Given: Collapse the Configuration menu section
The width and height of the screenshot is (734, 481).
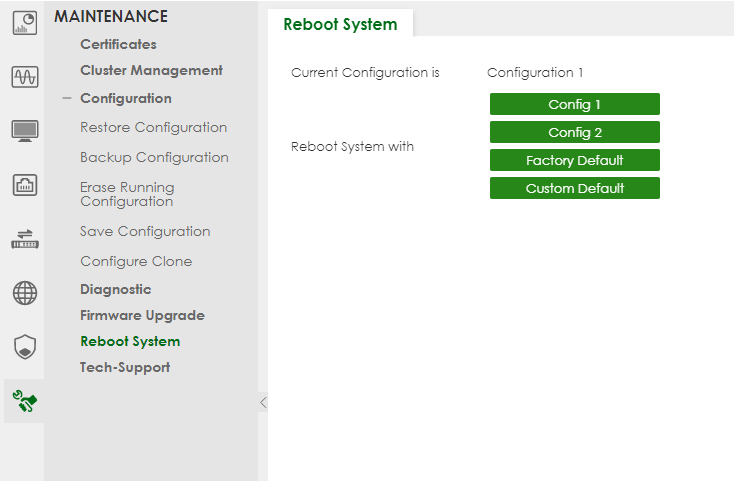Looking at the screenshot, I should (67, 99).
